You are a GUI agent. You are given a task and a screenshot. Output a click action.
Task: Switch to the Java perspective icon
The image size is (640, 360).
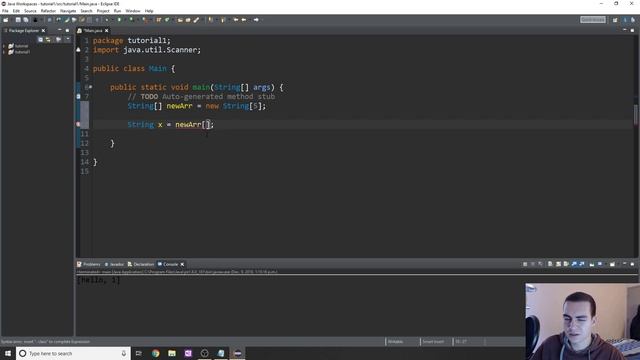[625, 20]
